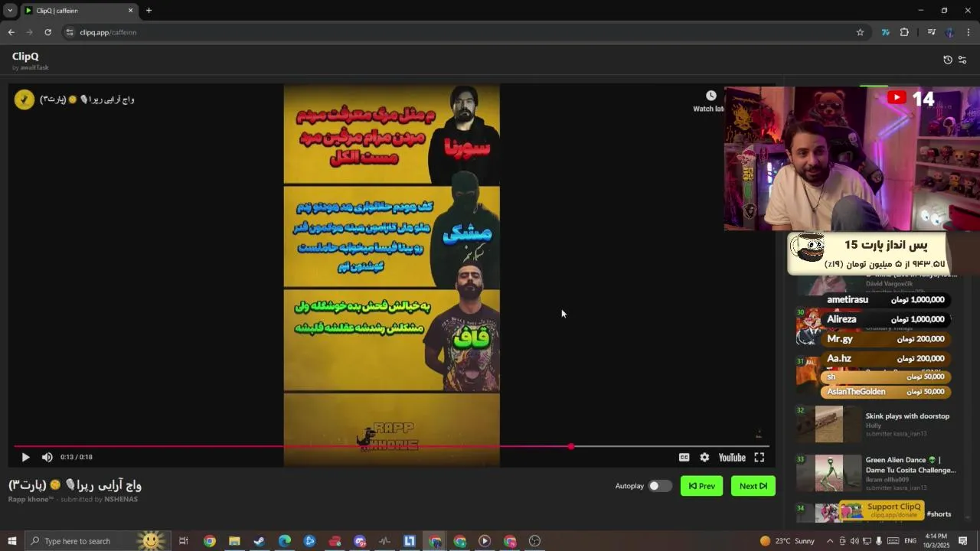Open the clip from Dávid Vargovčík
Viewport: 980px width, 551px height.
[x=876, y=284]
